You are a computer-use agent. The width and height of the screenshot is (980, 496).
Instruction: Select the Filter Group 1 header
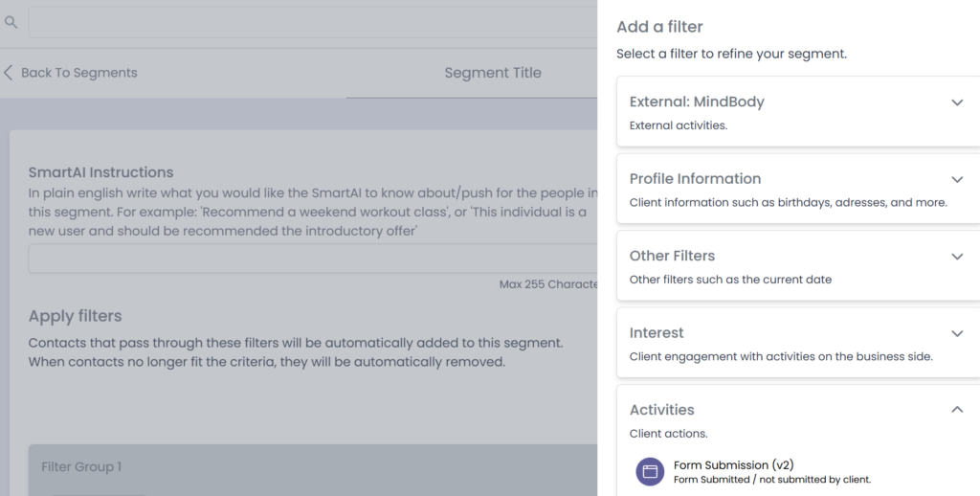point(81,467)
